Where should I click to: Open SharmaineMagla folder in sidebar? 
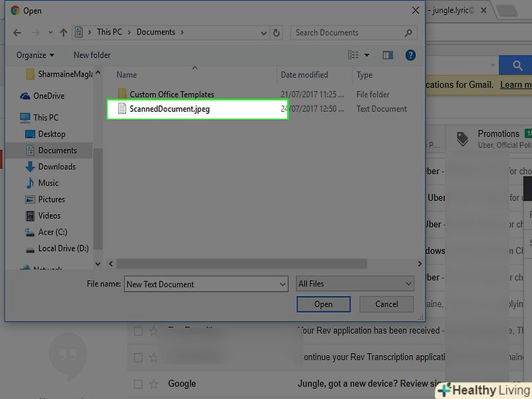65,74
